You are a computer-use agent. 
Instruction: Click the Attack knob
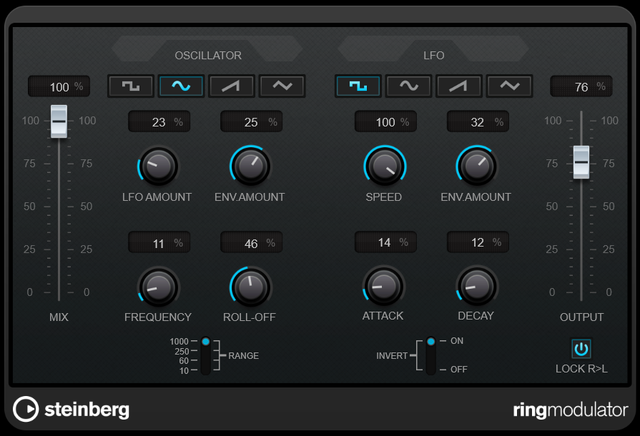click(x=383, y=286)
